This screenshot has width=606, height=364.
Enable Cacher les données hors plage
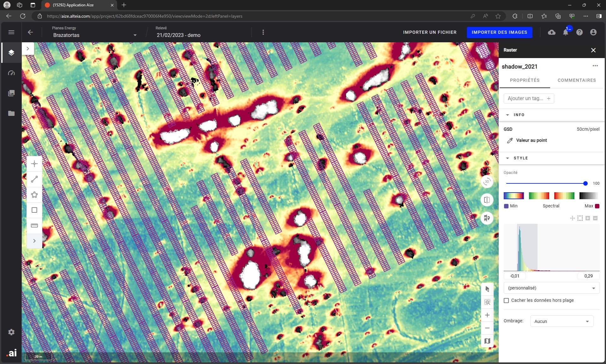(x=506, y=301)
